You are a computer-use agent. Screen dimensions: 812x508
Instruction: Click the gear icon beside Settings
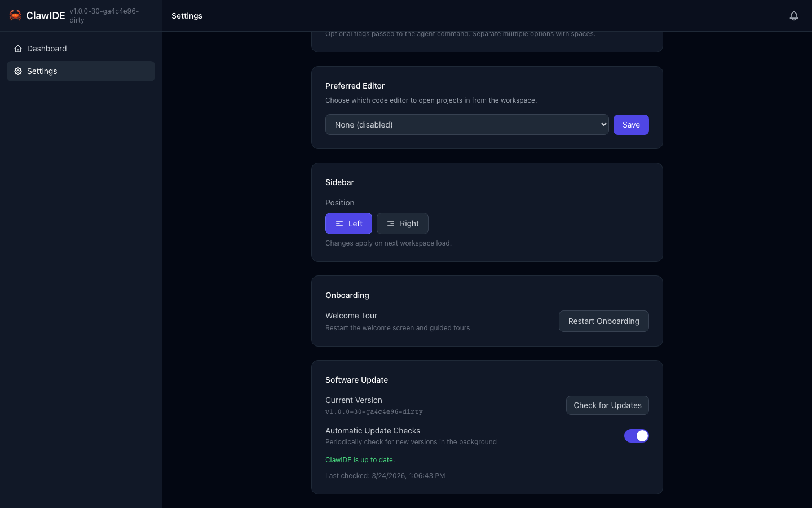18,71
